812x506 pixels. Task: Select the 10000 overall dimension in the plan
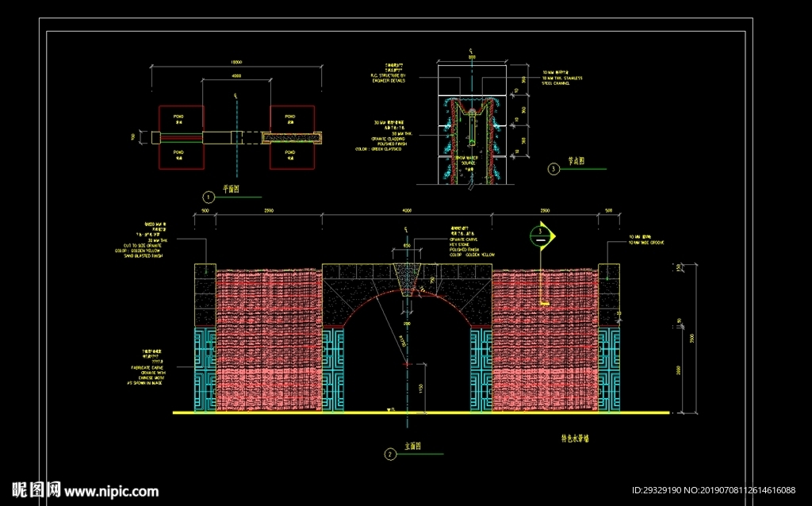[x=236, y=62]
